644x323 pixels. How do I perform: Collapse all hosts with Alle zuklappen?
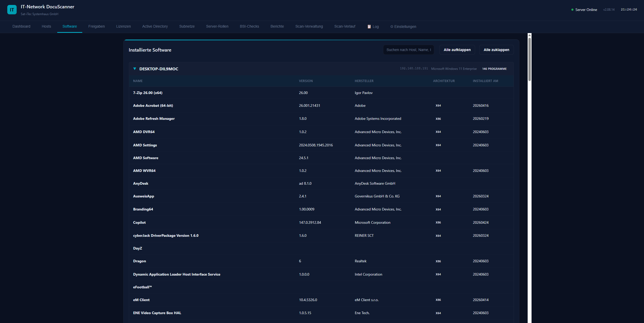tap(496, 49)
